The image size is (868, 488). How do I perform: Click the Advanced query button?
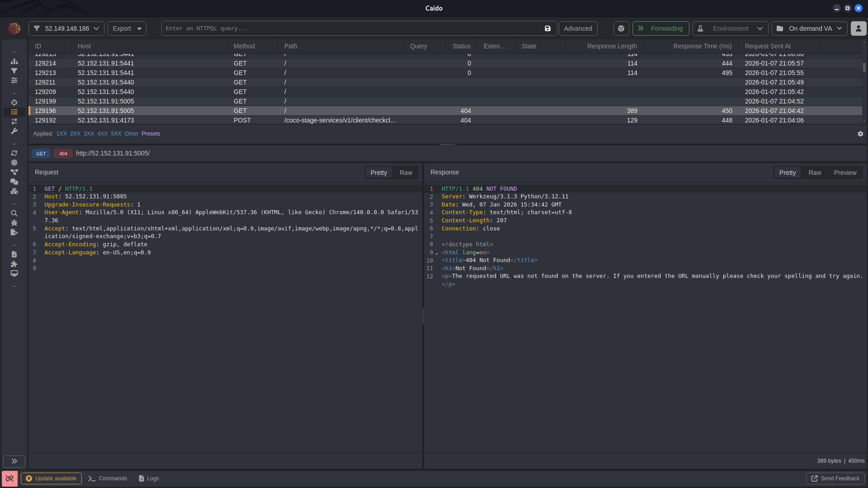coord(578,28)
